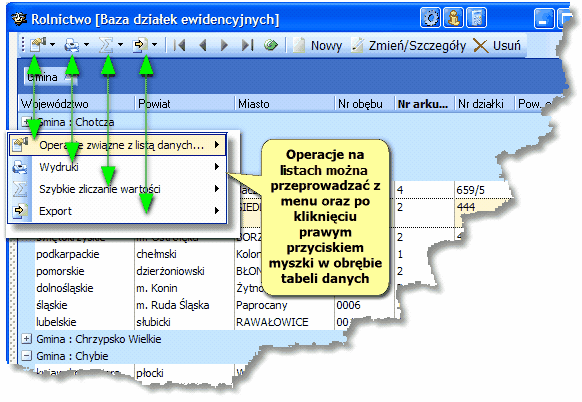Open the list operations toolbar icon
Viewport: 582px width, 402px height.
click(x=38, y=45)
